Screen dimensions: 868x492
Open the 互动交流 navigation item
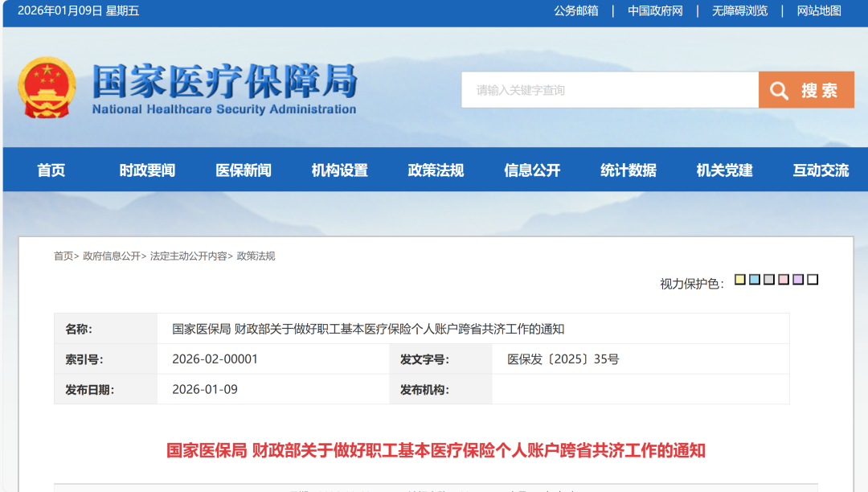tap(821, 170)
